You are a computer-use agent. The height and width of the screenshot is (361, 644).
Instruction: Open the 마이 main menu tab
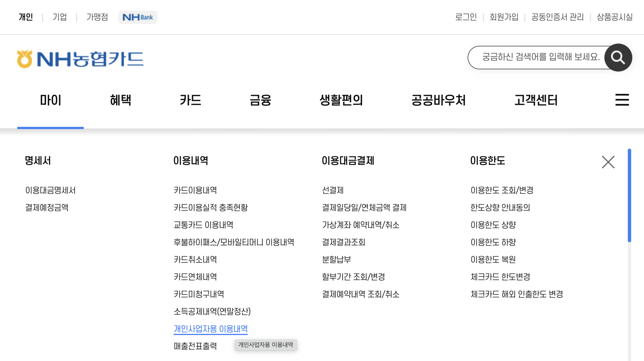(x=51, y=100)
